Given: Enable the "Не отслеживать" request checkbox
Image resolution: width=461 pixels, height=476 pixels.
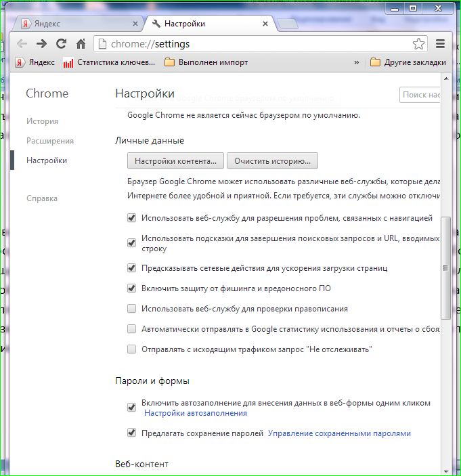Looking at the screenshot, I should (x=131, y=349).
